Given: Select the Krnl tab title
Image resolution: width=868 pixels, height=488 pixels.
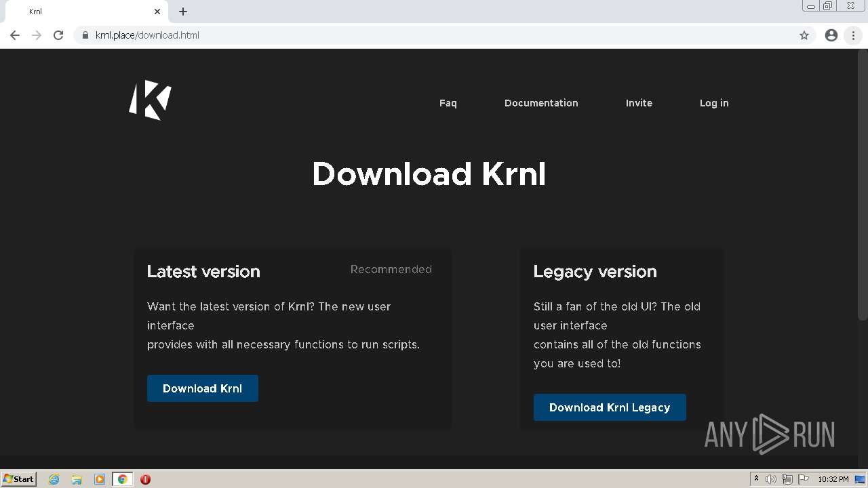Looking at the screenshot, I should (x=35, y=12).
